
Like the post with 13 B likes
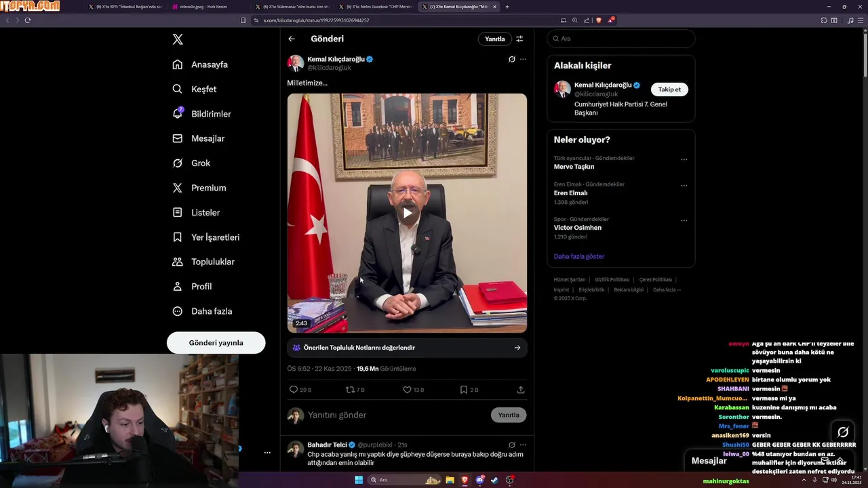(x=407, y=390)
